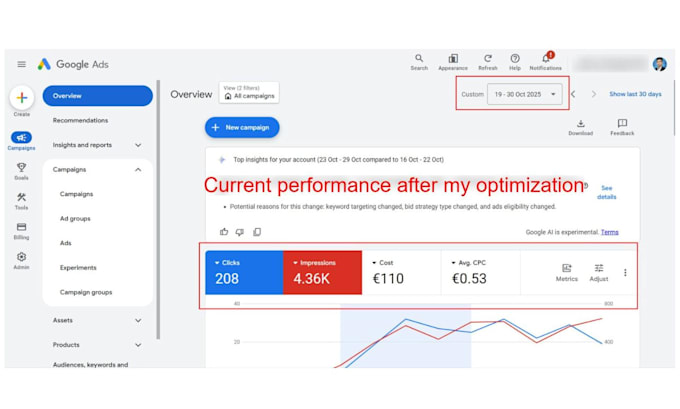Open the custom date range dropdown
This screenshot has width=680, height=409.
coord(525,94)
